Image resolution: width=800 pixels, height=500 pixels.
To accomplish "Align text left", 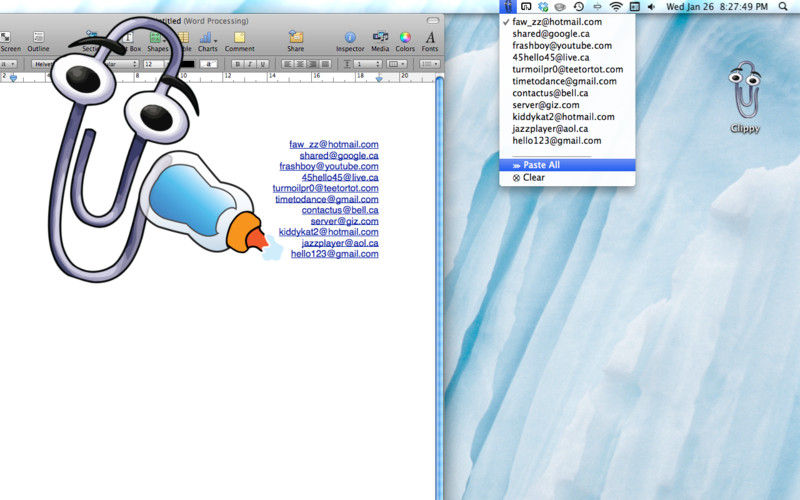I will click(288, 64).
